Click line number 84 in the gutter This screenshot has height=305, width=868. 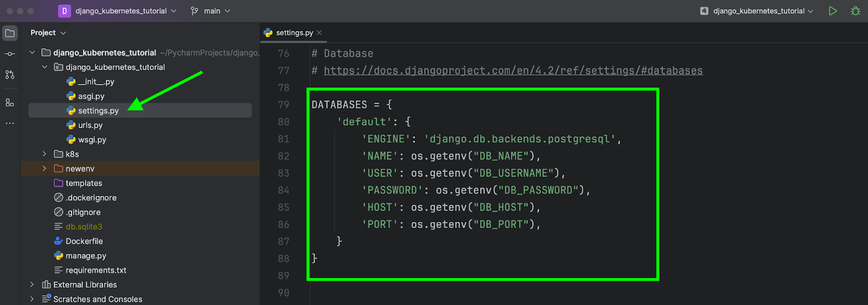(283, 190)
